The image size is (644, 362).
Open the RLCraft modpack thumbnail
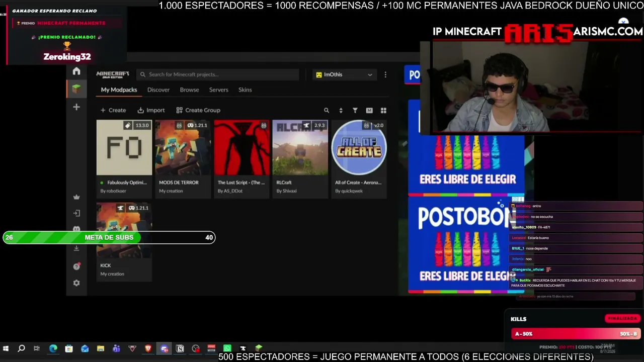[x=300, y=148]
